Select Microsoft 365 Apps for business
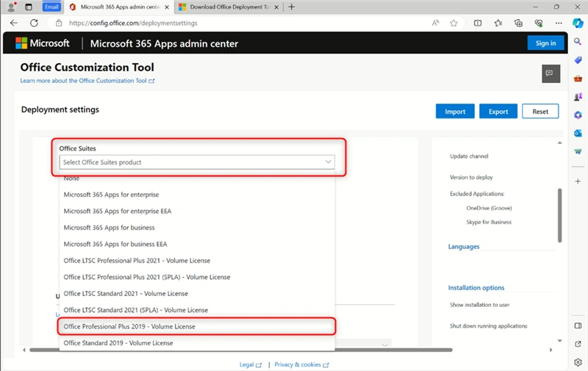The width and height of the screenshot is (588, 371). click(197, 228)
